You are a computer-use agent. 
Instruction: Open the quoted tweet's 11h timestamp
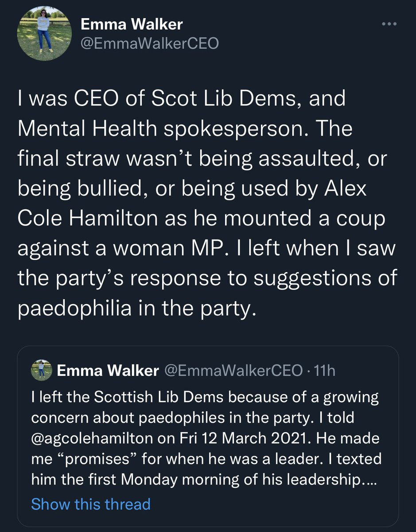click(x=324, y=371)
